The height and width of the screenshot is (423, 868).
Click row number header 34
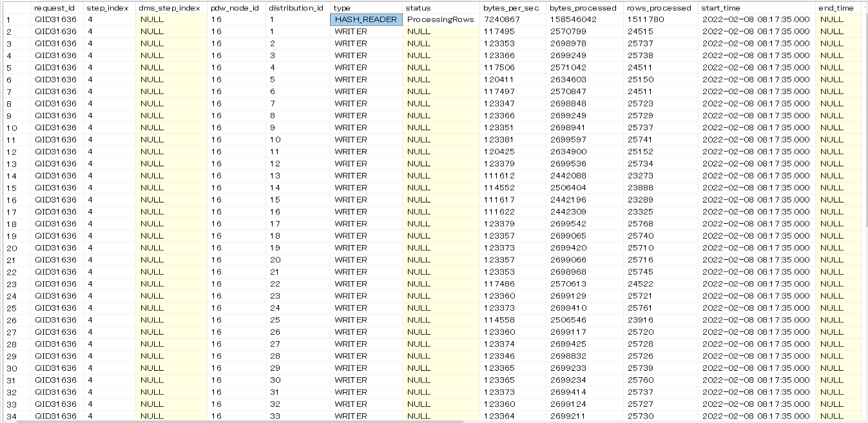(15, 416)
